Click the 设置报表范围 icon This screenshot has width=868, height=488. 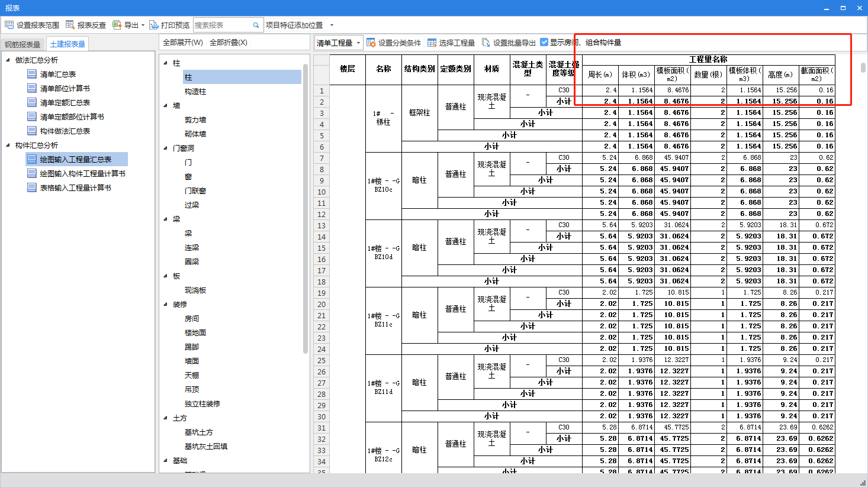(9, 25)
